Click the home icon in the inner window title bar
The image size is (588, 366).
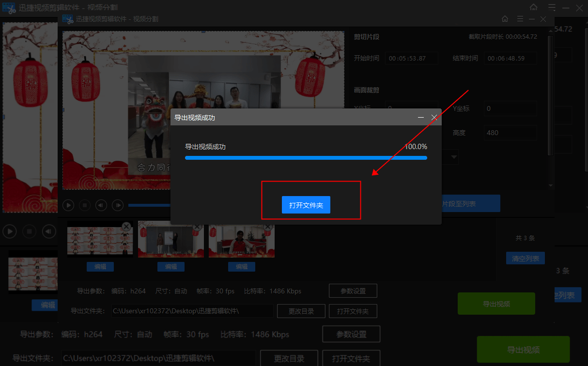click(505, 19)
